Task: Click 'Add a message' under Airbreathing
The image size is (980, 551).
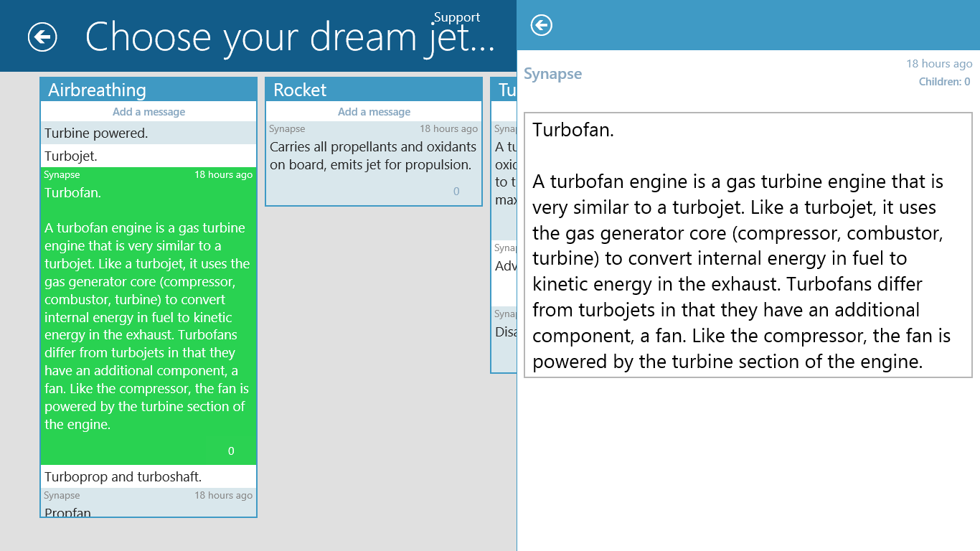Action: [x=149, y=112]
